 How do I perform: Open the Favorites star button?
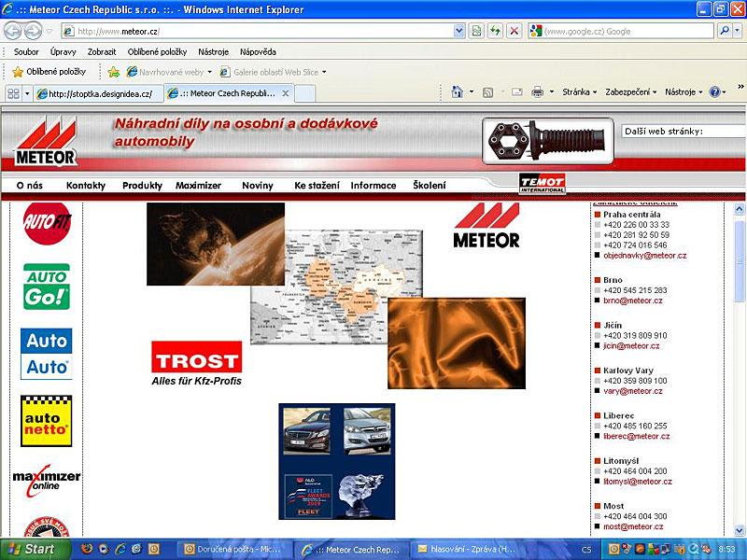[49, 72]
